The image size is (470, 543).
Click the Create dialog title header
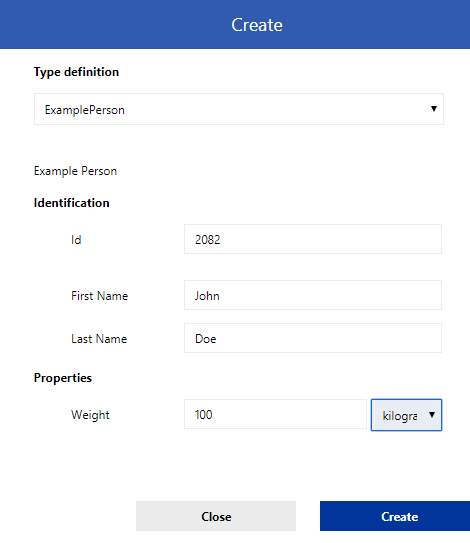tap(257, 25)
